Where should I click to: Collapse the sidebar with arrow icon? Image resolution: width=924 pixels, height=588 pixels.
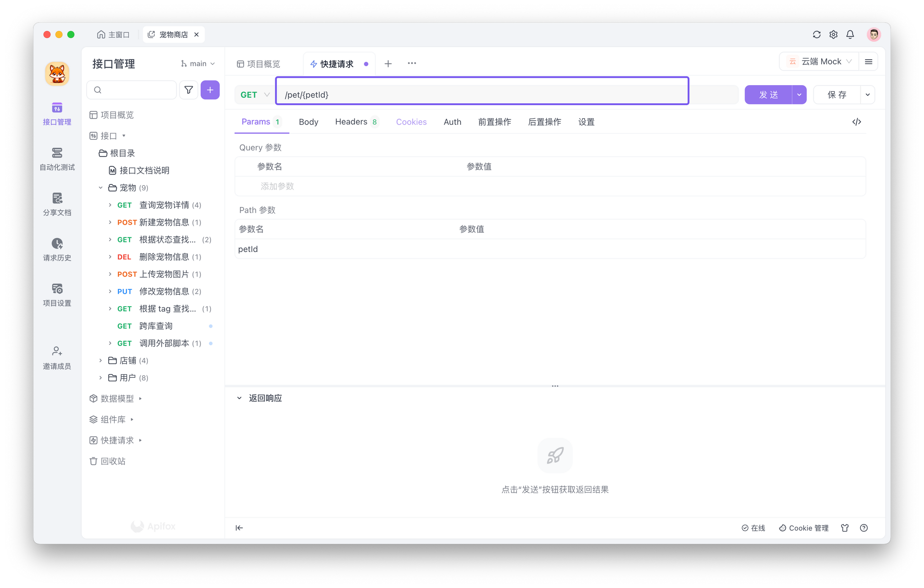coord(239,528)
